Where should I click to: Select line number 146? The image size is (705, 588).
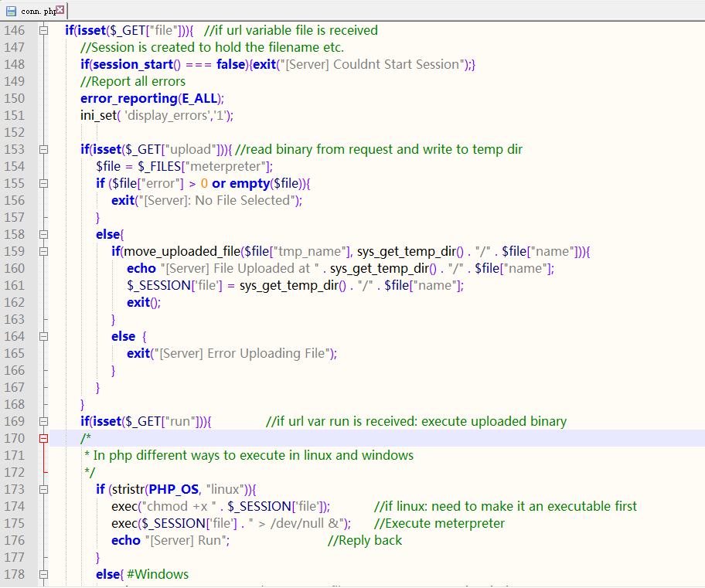tap(15, 31)
